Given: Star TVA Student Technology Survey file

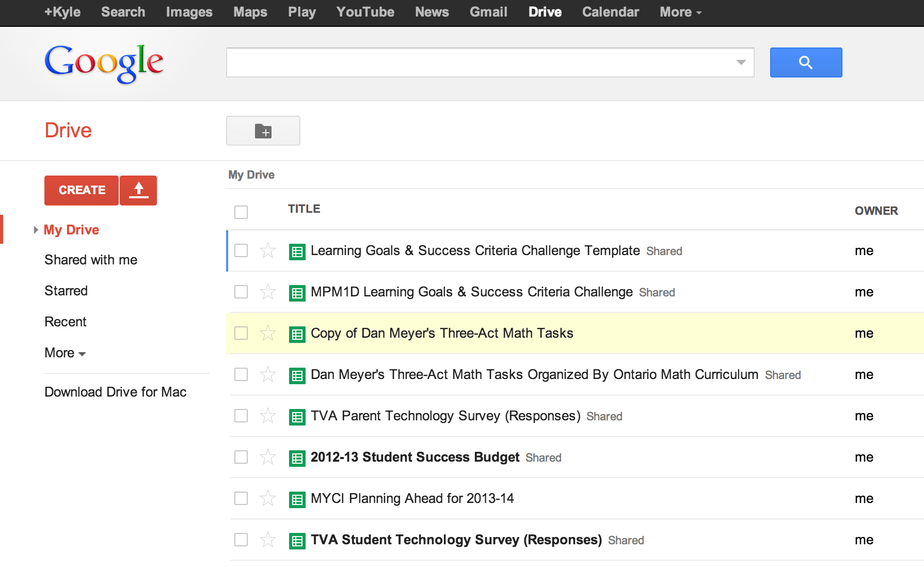Looking at the screenshot, I should pyautogui.click(x=268, y=540).
